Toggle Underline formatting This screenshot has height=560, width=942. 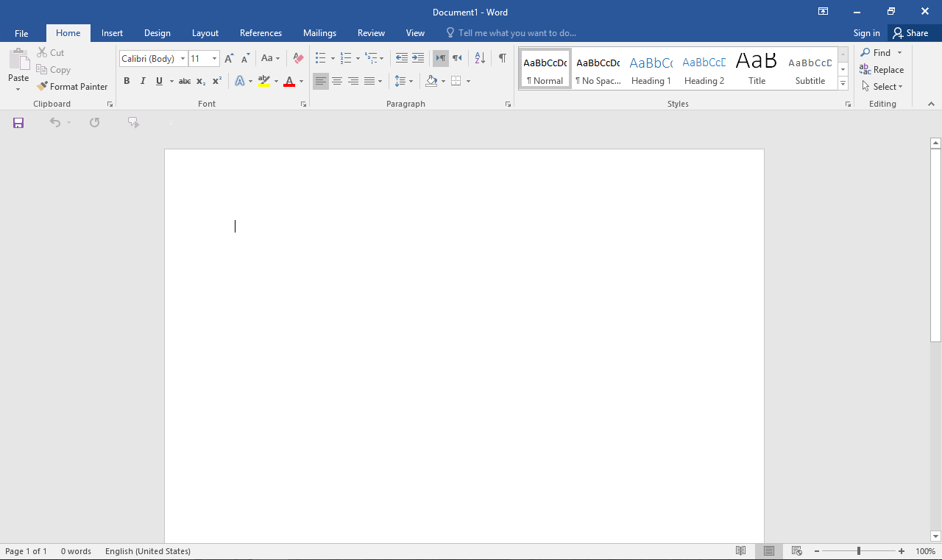pyautogui.click(x=159, y=81)
